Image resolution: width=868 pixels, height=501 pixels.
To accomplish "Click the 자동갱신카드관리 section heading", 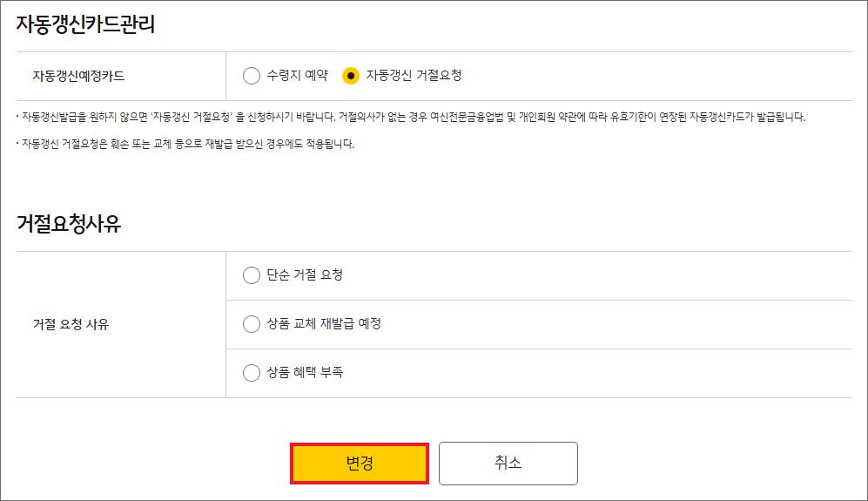I will tap(85, 24).
